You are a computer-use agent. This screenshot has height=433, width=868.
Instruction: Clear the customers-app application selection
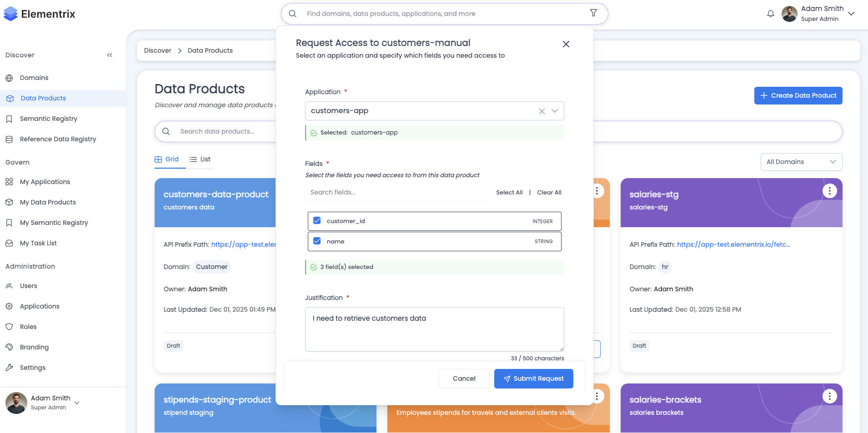coord(542,111)
